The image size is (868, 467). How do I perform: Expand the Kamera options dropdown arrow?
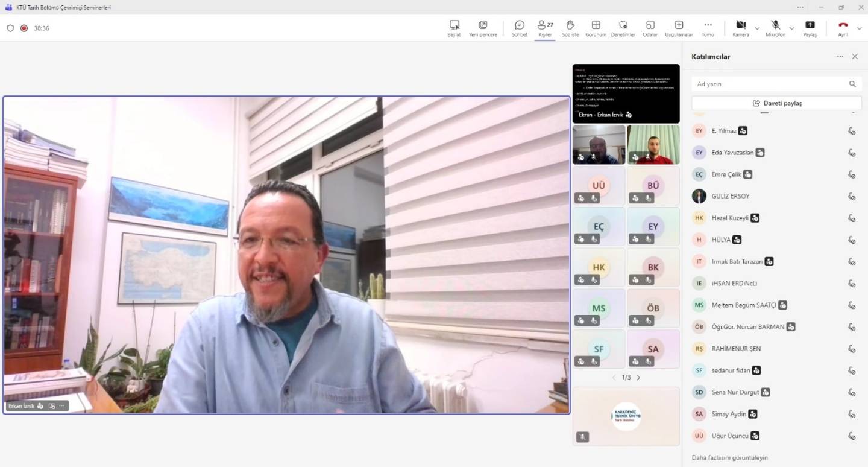[x=757, y=28]
